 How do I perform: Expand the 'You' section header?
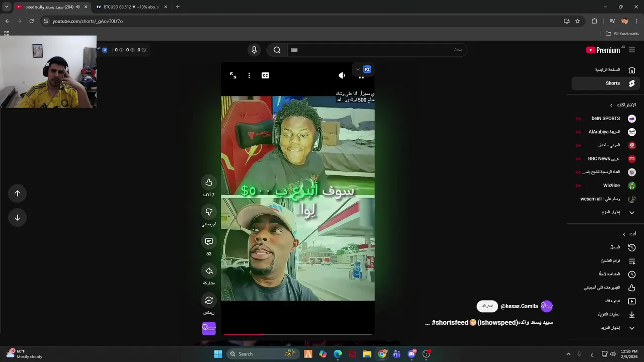tap(629, 234)
